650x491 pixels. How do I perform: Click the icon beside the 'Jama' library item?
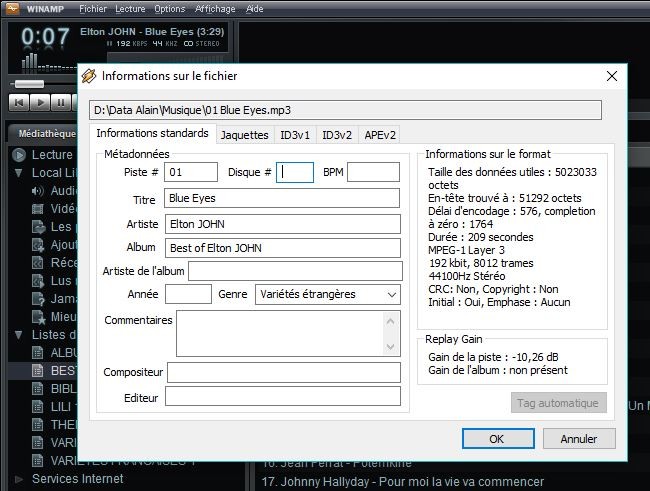[38, 299]
